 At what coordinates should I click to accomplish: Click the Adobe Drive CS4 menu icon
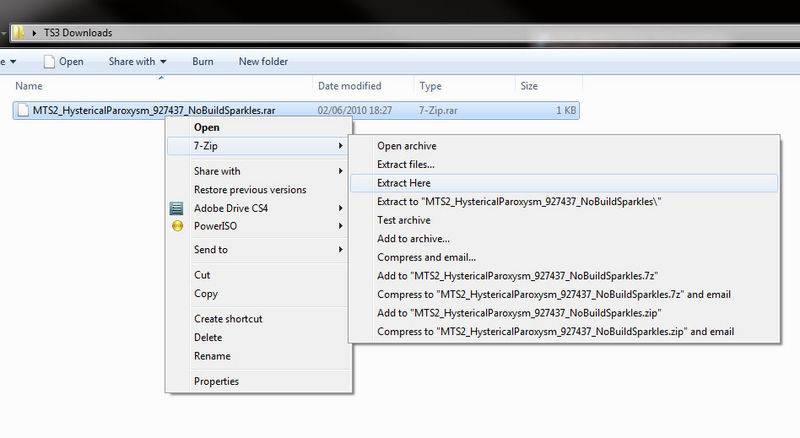pos(177,208)
